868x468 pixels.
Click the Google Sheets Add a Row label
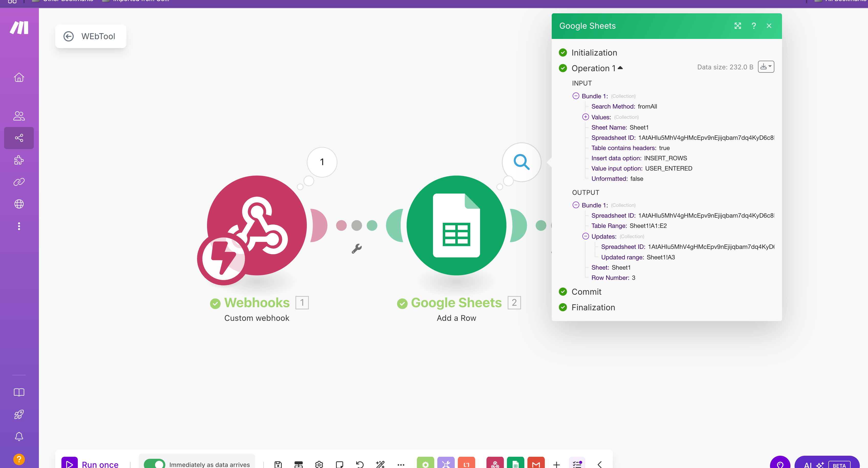click(x=456, y=318)
